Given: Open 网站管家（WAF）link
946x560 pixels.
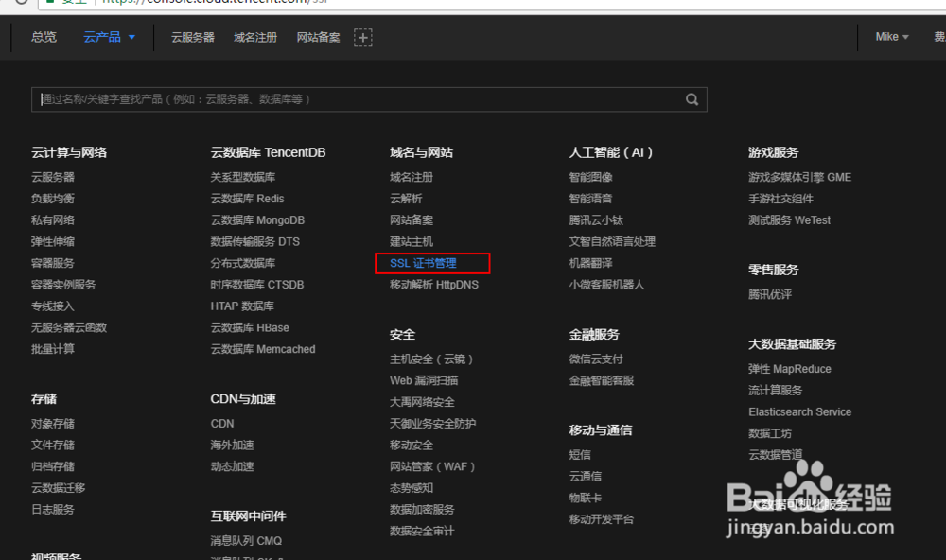Looking at the screenshot, I should click(x=432, y=466).
